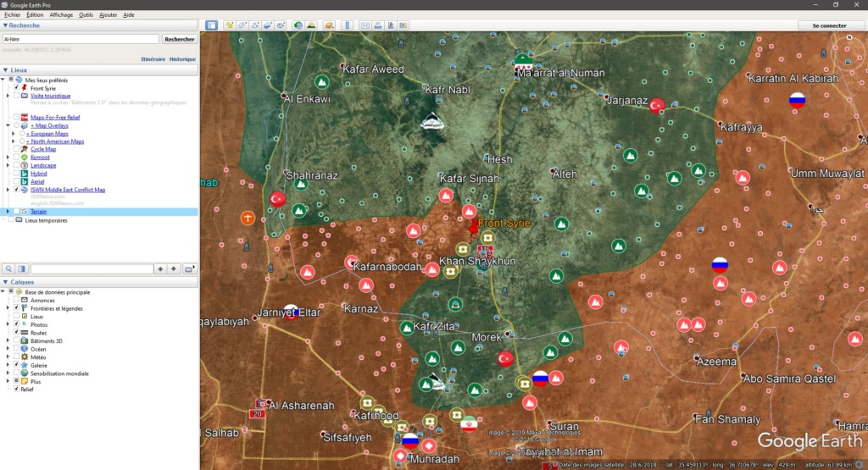The height and width of the screenshot is (470, 868).
Task: Click the Email envelope toolbar icon
Action: pyautogui.click(x=365, y=25)
